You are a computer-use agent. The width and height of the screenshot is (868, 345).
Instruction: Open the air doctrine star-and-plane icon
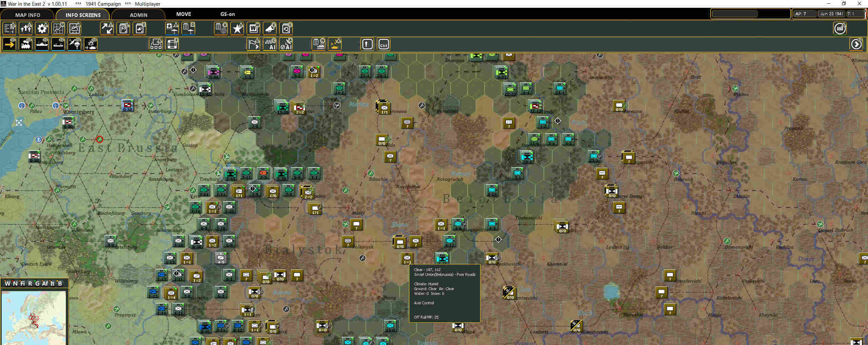172,28
